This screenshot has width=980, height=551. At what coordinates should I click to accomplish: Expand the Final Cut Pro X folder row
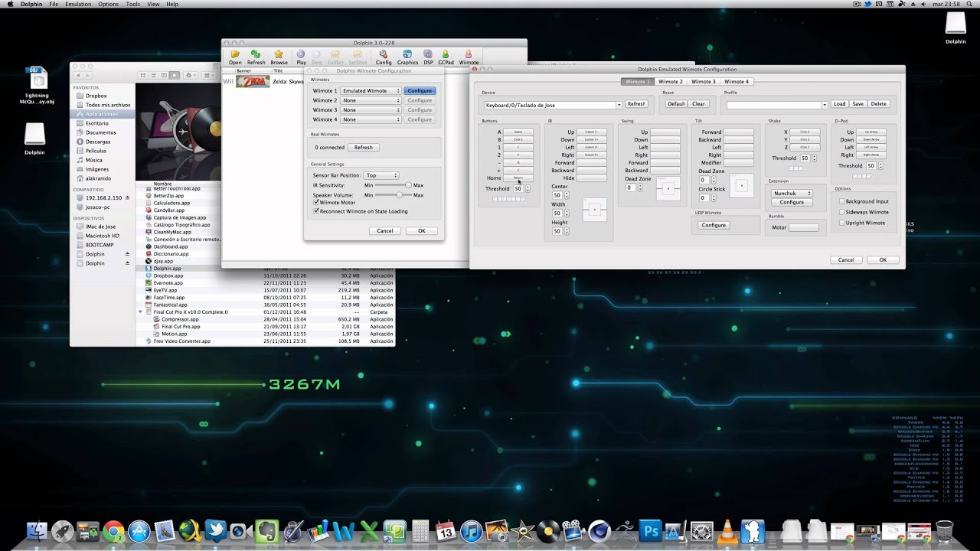click(x=140, y=312)
